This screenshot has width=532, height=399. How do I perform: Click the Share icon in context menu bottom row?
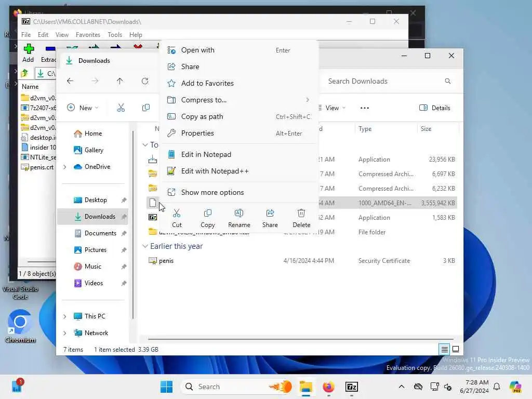270,218
